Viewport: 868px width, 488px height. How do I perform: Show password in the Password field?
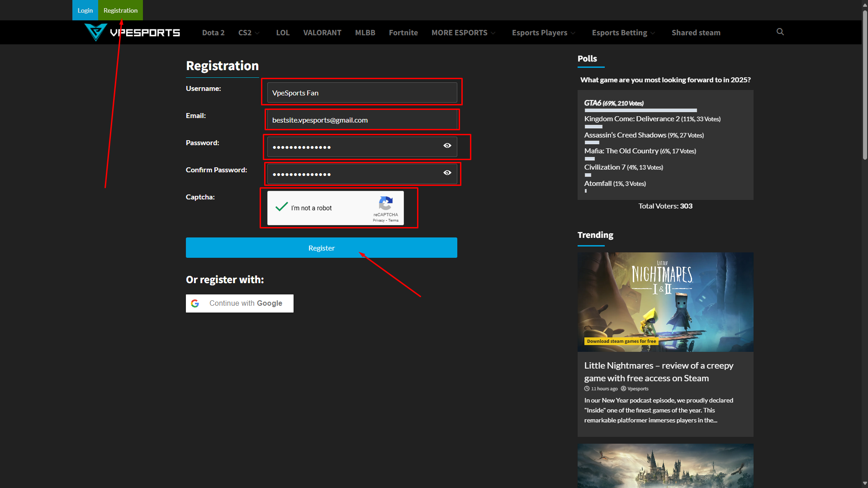pos(447,146)
